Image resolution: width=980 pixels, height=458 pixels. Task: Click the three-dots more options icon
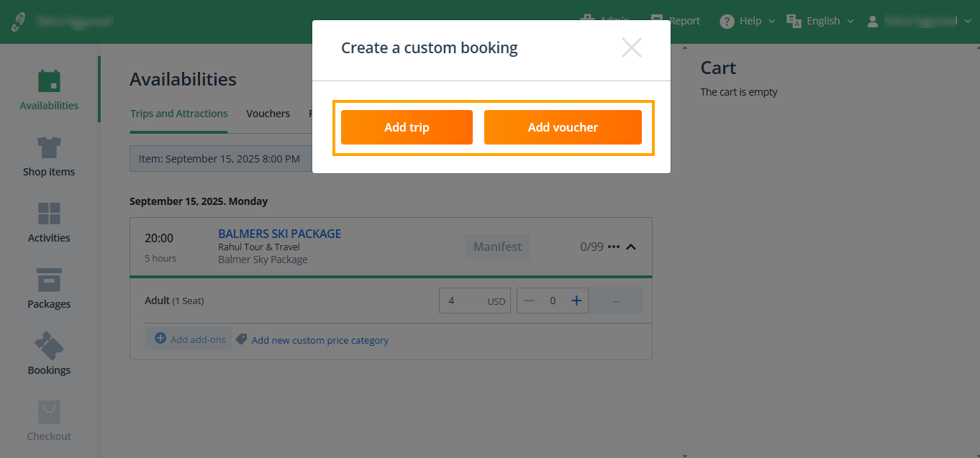pyautogui.click(x=614, y=247)
